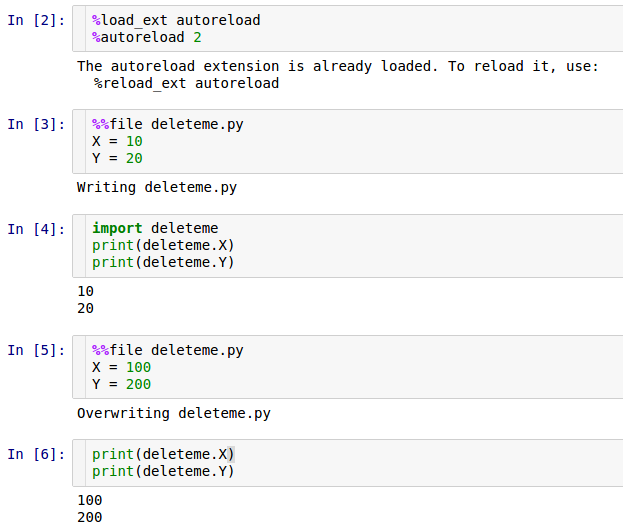This screenshot has height=531, width=623.
Task: Click the output value 10 under cell 4
Action: tap(85, 291)
